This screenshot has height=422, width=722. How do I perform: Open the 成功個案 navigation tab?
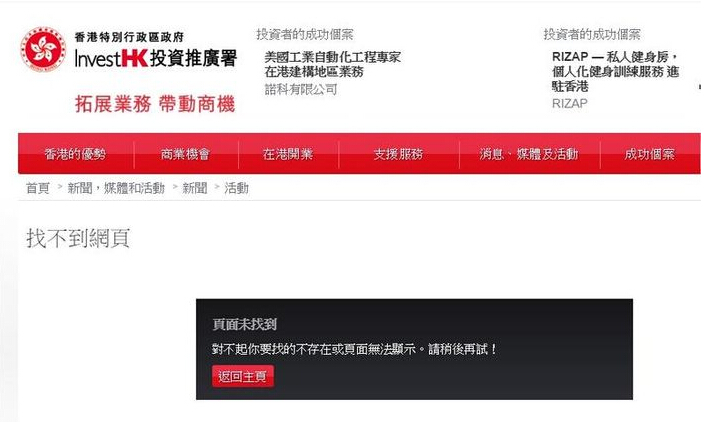tap(650, 154)
